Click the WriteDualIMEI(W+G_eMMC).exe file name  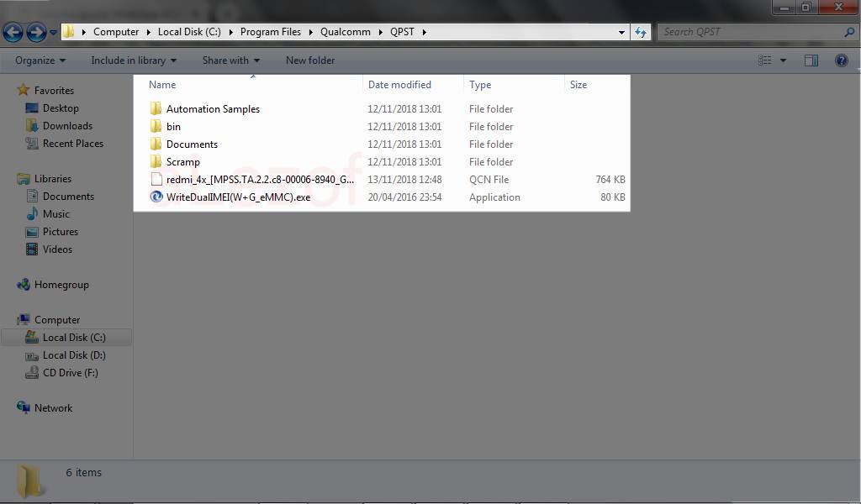(x=238, y=197)
